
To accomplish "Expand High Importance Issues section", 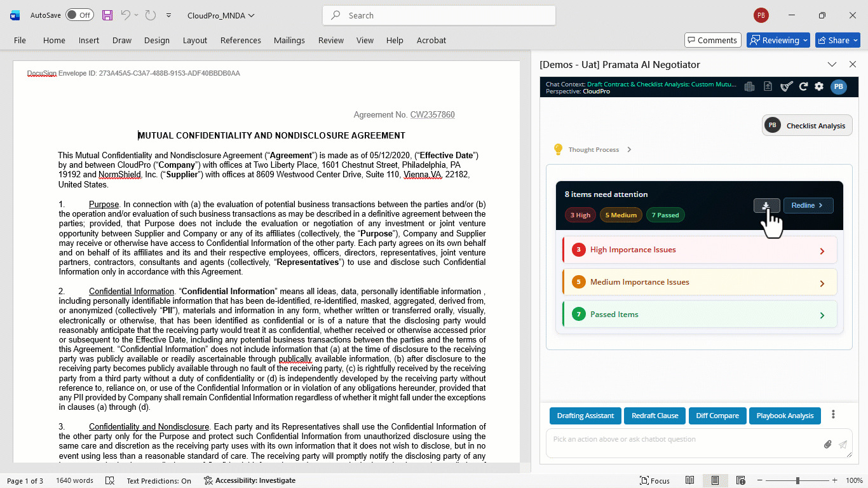I will coord(700,250).
